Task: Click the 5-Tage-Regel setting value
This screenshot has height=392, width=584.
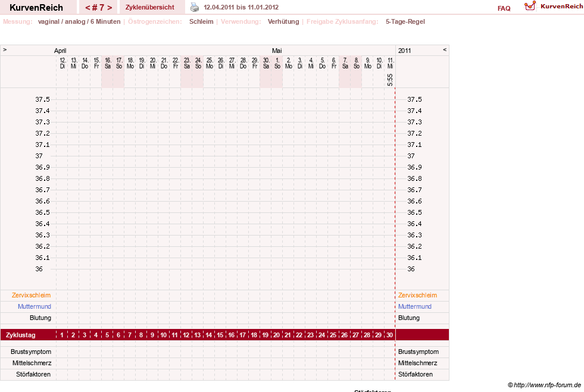Action: [405, 21]
